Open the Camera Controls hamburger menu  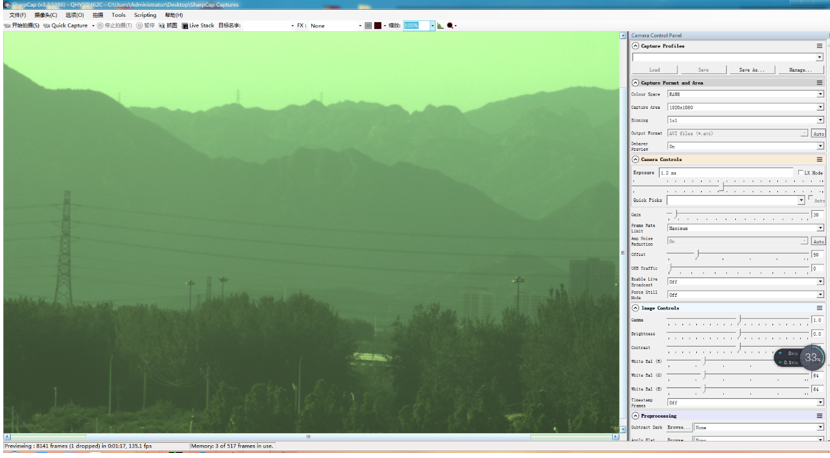pyautogui.click(x=819, y=159)
